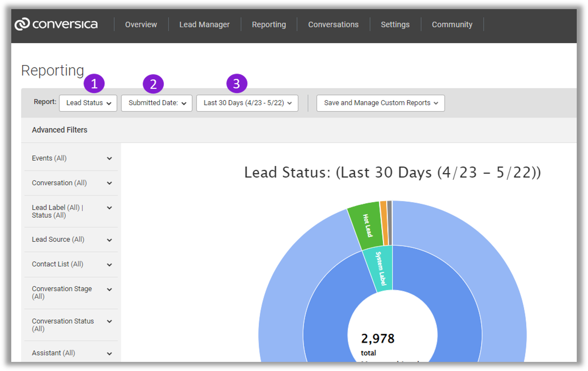
Task: Click the gray chart slice
Action: coord(390,223)
